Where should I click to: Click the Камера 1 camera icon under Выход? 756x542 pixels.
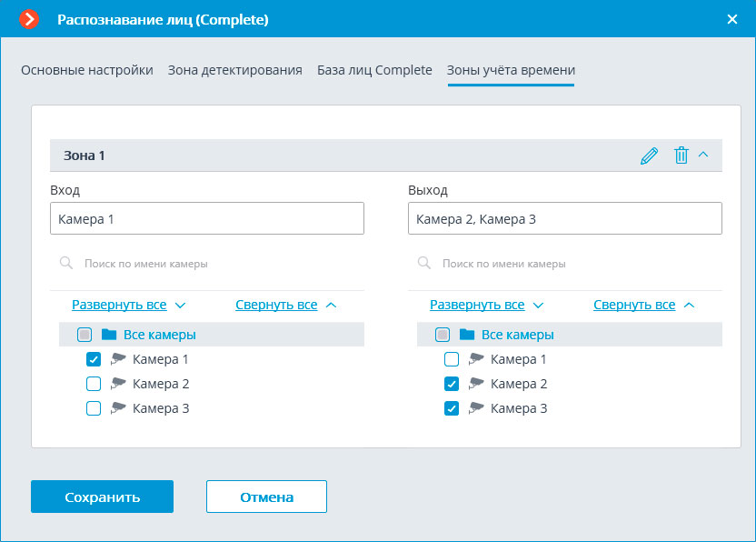click(x=476, y=359)
